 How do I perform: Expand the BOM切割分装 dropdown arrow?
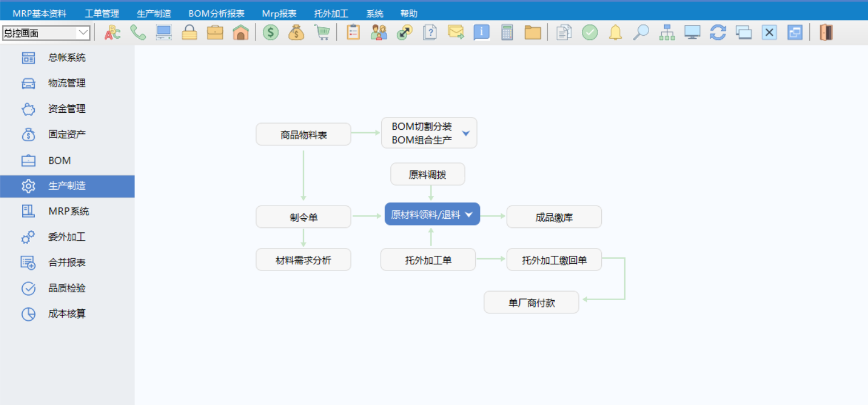click(466, 133)
